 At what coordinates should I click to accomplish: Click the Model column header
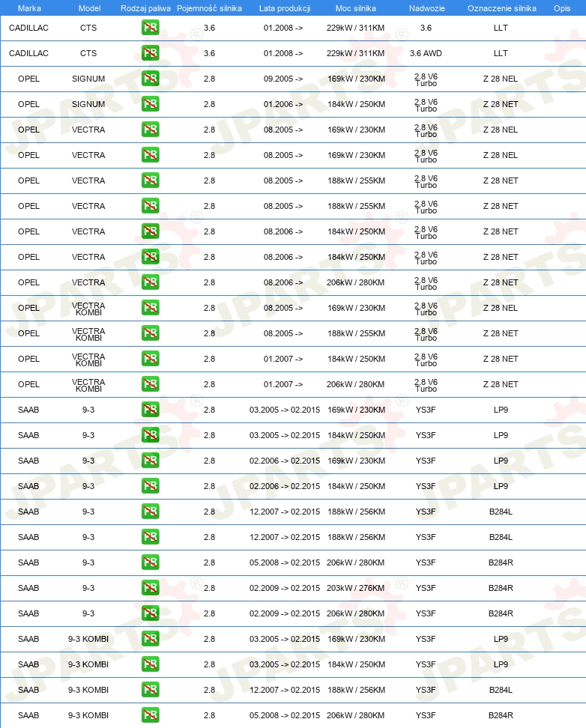[x=90, y=8]
